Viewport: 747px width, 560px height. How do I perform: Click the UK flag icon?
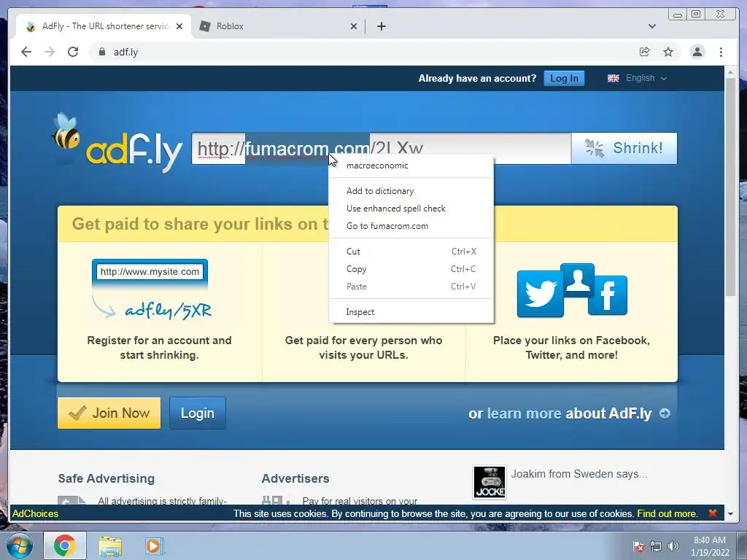[x=613, y=78]
